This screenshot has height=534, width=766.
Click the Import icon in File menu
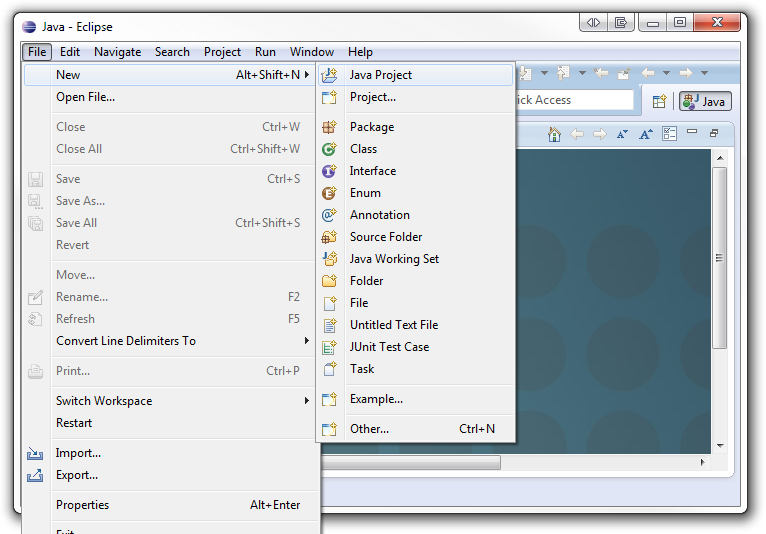[35, 453]
